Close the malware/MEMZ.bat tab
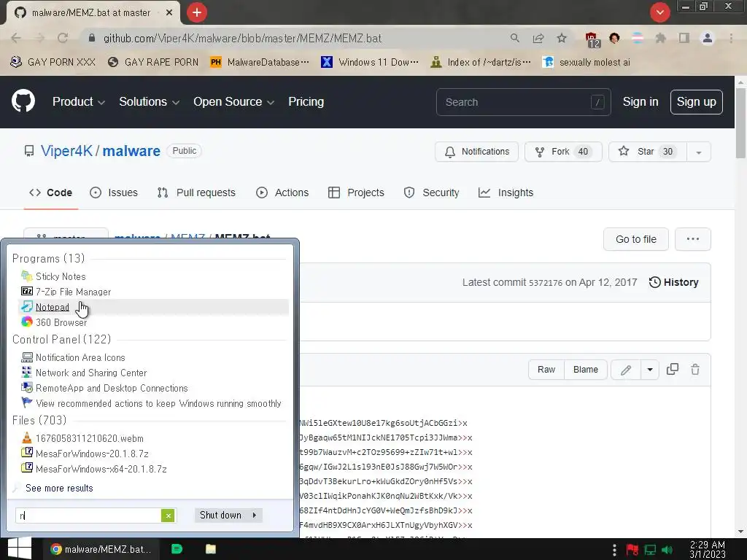747x560 pixels. [169, 12]
